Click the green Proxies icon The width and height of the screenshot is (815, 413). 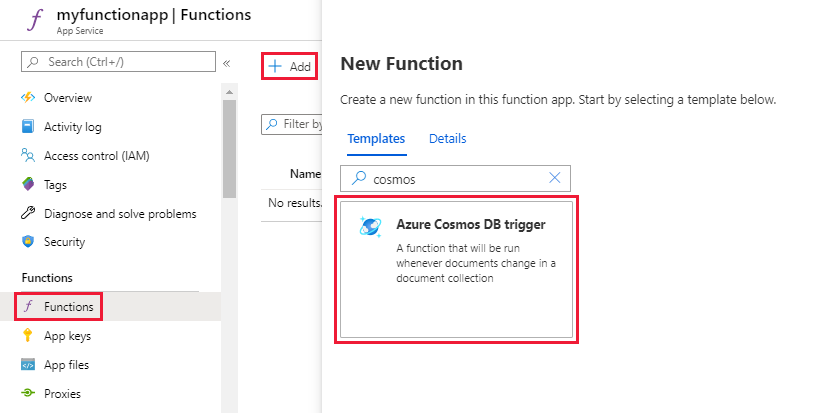[28, 394]
